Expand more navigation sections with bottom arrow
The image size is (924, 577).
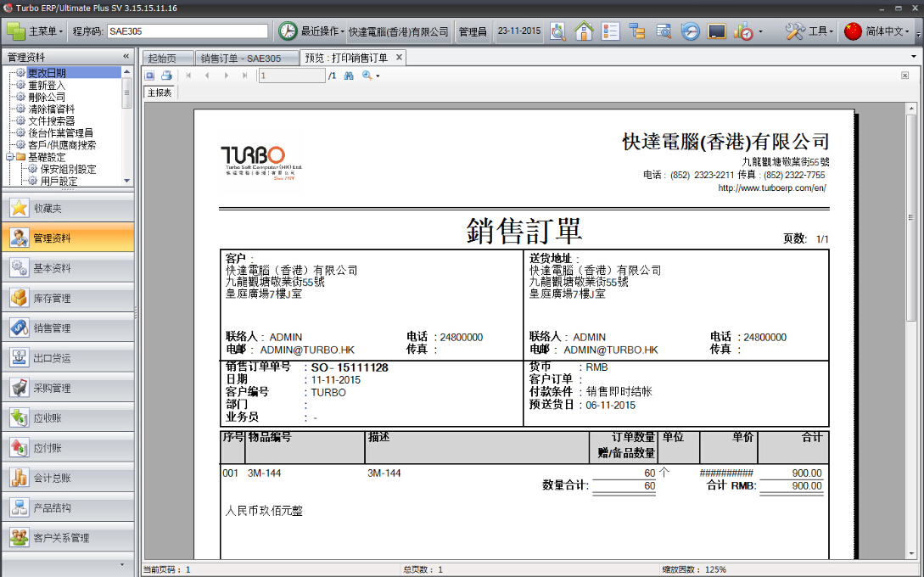tap(122, 564)
